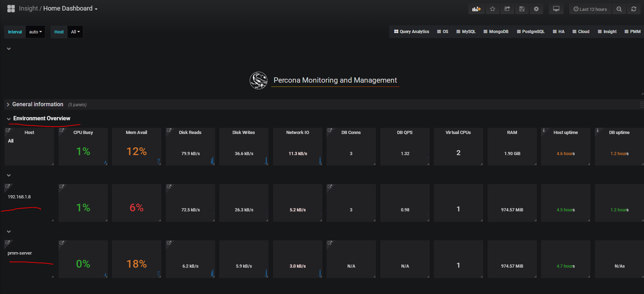Viewport: 644px width, 294px height.
Task: Open the Home Dashboard title dropdown
Action: (70, 8)
